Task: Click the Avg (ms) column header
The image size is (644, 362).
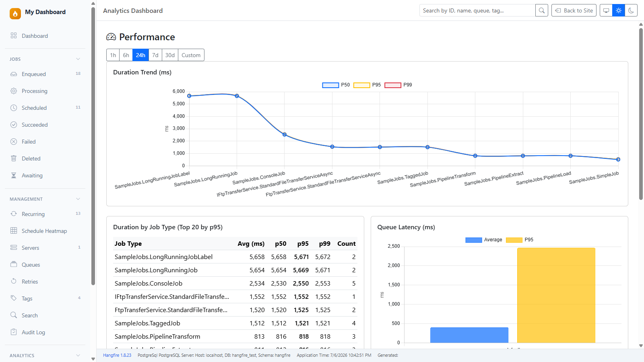Action: [251, 244]
